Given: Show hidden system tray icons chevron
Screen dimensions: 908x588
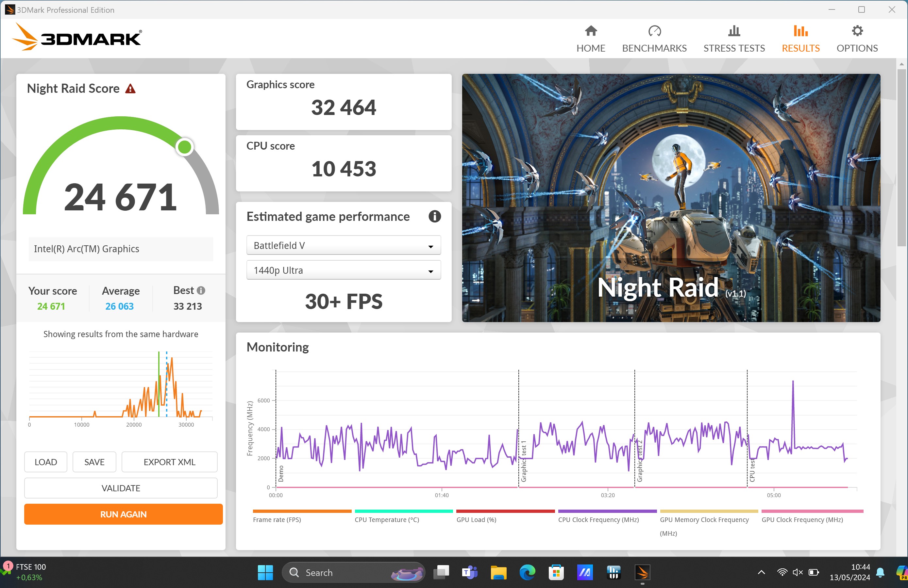Looking at the screenshot, I should 761,572.
